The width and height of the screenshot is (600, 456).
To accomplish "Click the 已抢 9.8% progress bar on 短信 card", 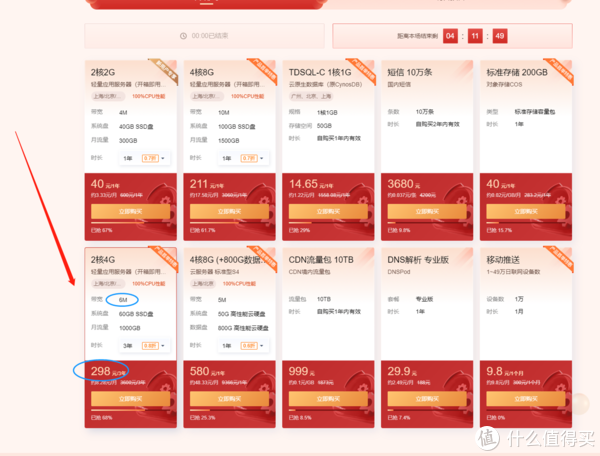I will click(x=427, y=223).
